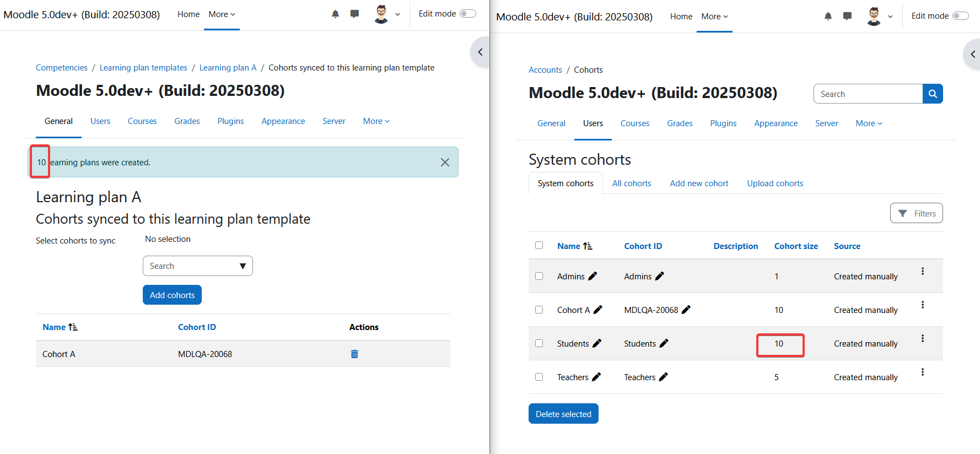Viewport: 980px width, 454px height.
Task: Go to Home in right window
Action: (681, 17)
